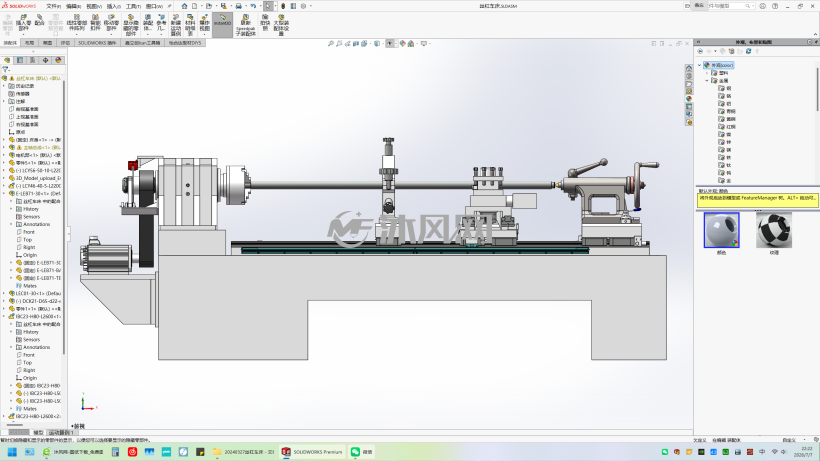Screen dimensions: 820x461
Task: Open the dropdown arrow under Insert Components
Action: point(24,34)
